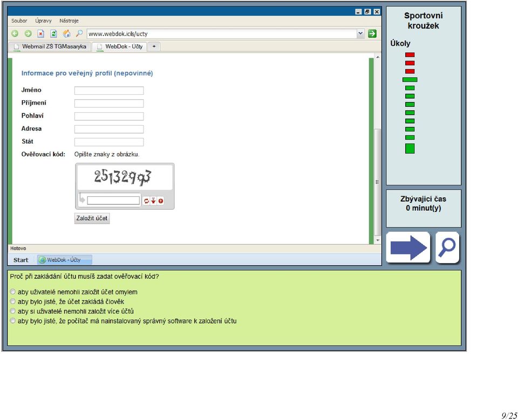Click the scrollbar down arrow
Screen dimensions: 518x420
click(x=378, y=240)
